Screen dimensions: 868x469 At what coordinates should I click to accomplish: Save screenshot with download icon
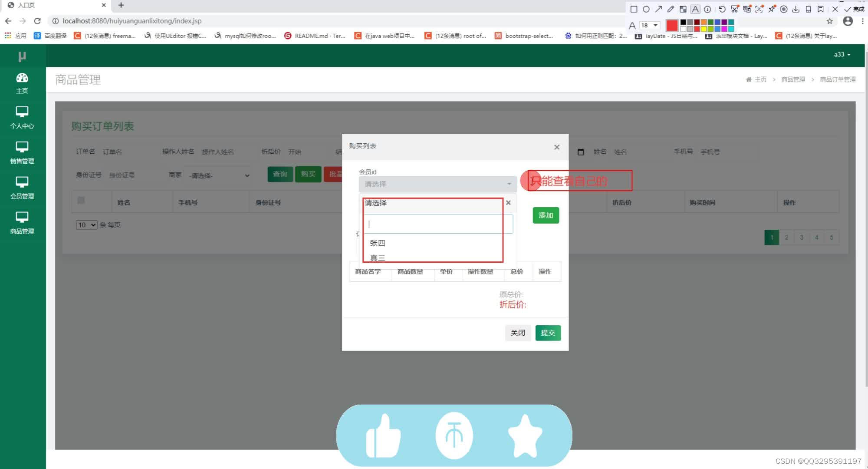click(x=796, y=9)
